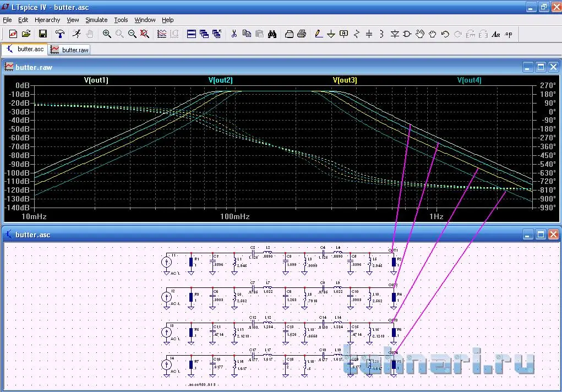
Task: Tile windows using the toolbar icon
Action: 192,34
